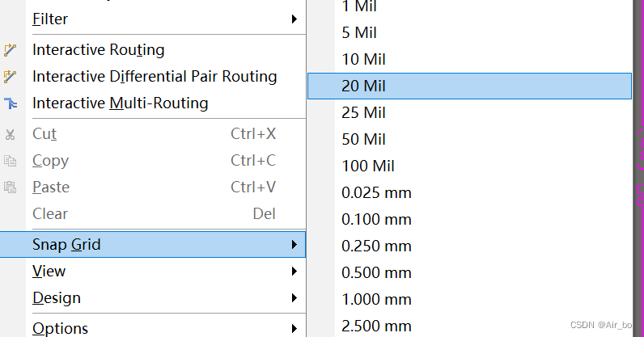The image size is (644, 337).
Task: Click the Copy icon
Action: coord(11,161)
